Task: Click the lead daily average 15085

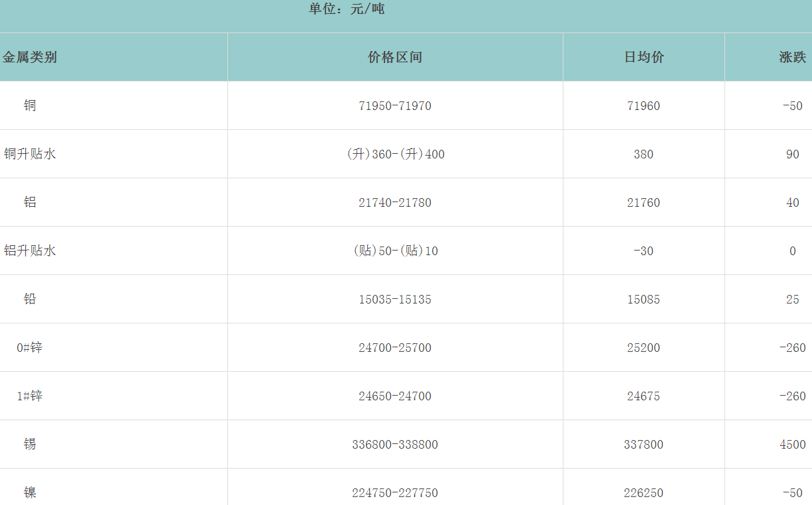Action: click(x=644, y=300)
